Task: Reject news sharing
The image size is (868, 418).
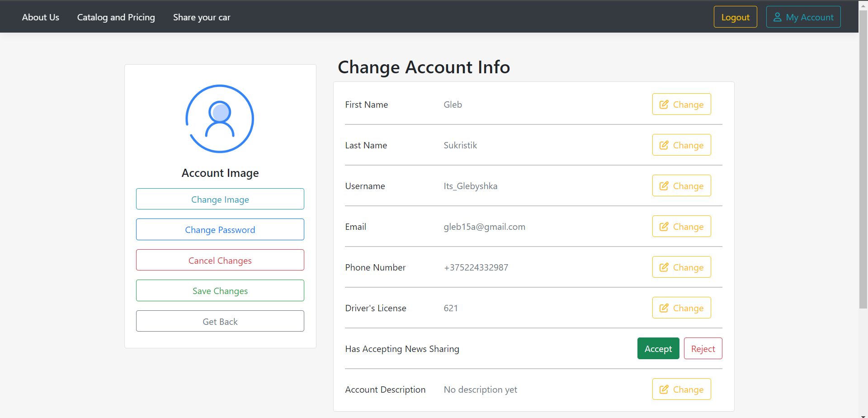Action: pyautogui.click(x=703, y=349)
